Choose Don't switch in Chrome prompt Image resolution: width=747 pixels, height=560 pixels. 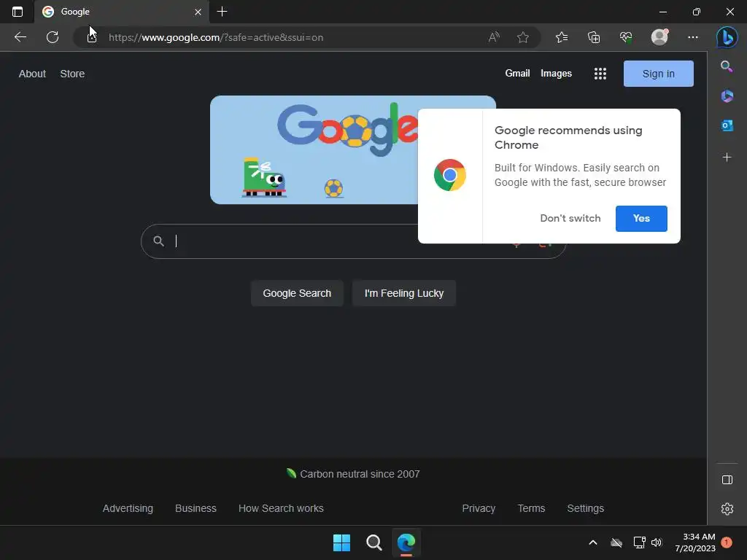pos(570,218)
